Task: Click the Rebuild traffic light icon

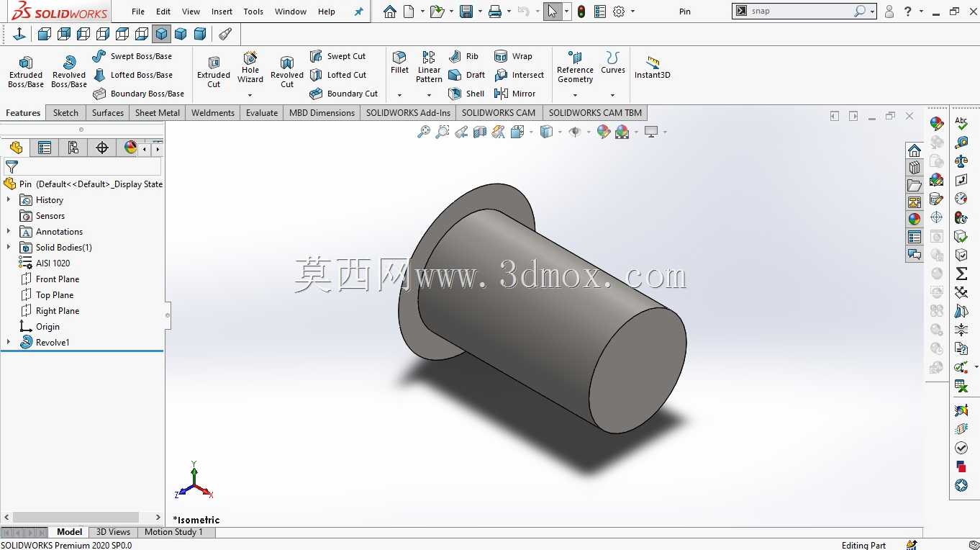Action: 581,12
